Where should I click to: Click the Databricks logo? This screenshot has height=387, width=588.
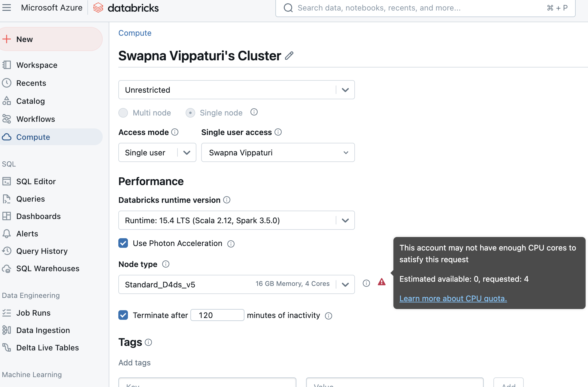pos(126,8)
